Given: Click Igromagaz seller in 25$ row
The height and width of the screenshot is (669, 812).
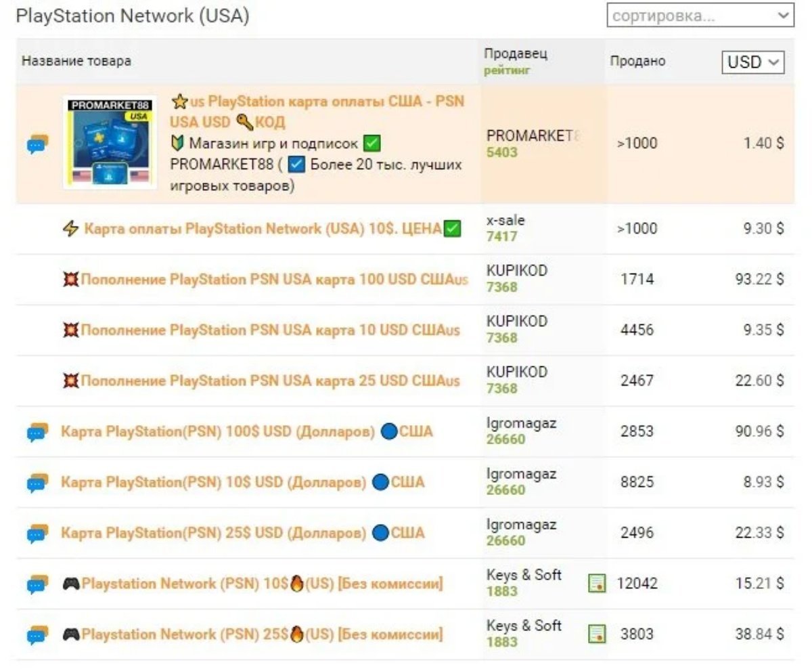Looking at the screenshot, I should click(x=521, y=525).
